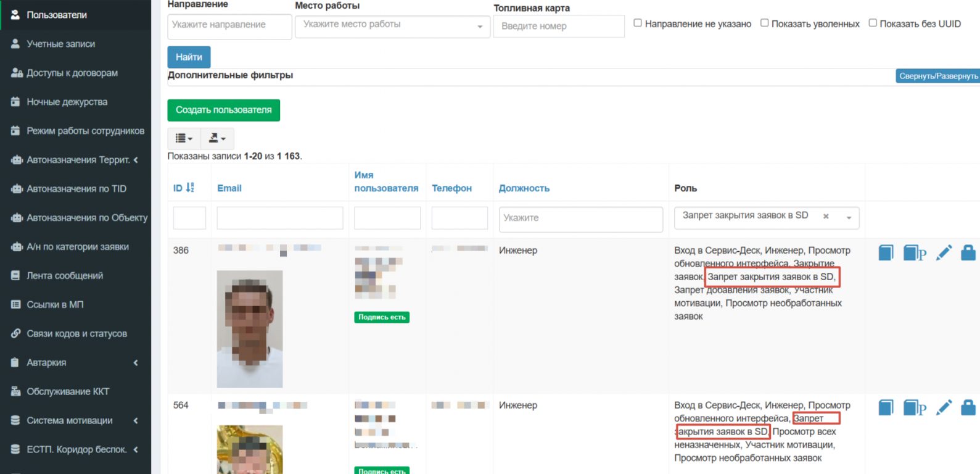Click the green 'Создать пользователя' button
Screen dimensions: 980x474
223,110
